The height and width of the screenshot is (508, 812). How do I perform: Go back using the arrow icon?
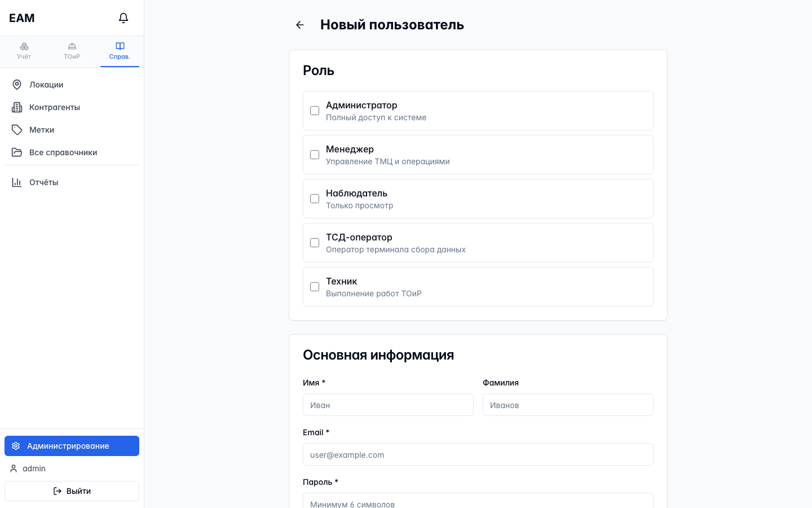[x=300, y=25]
